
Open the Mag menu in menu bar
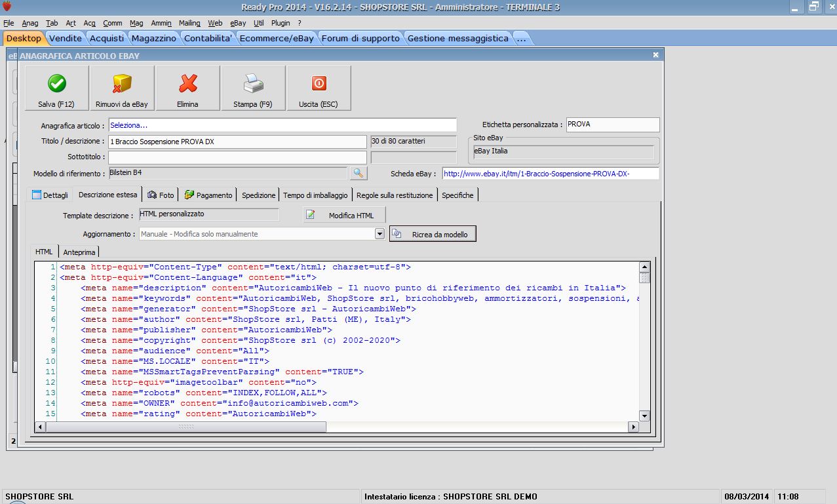(136, 23)
